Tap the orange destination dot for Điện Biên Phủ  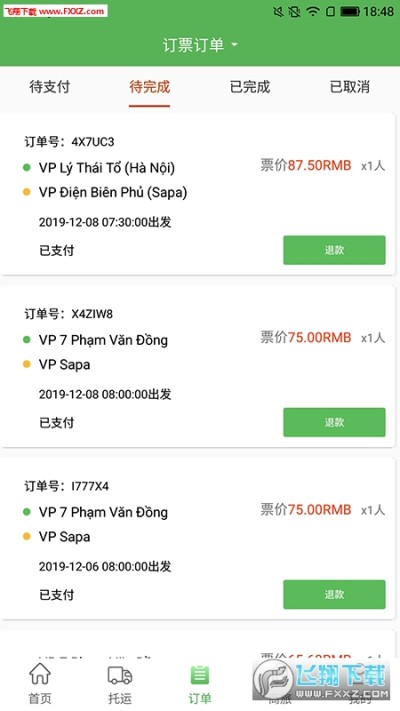26,192
